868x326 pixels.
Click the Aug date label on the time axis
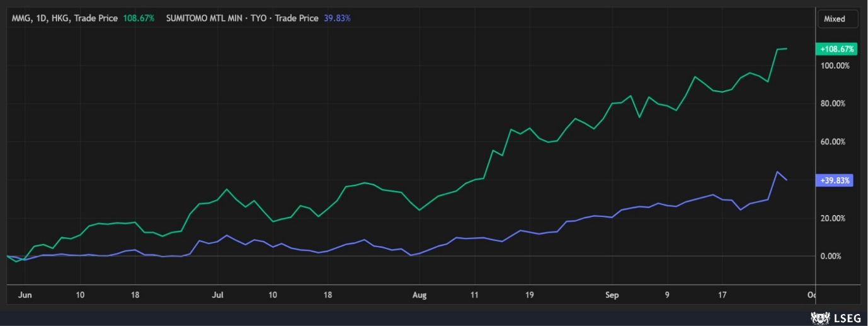[x=420, y=294]
